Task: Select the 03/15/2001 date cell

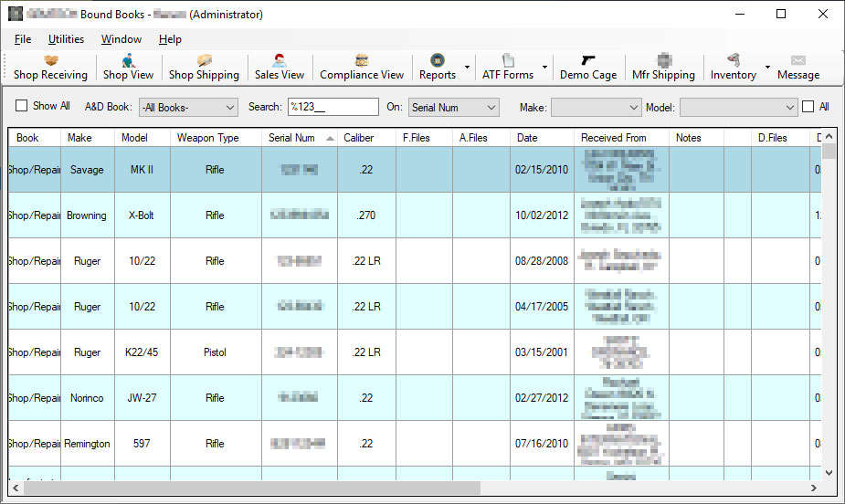Action: pyautogui.click(x=542, y=352)
